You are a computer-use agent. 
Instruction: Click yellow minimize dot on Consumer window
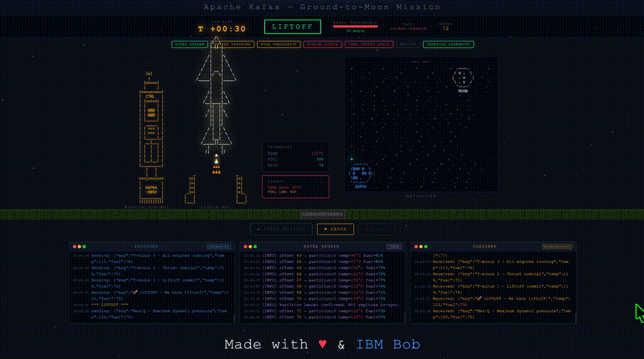click(x=421, y=247)
